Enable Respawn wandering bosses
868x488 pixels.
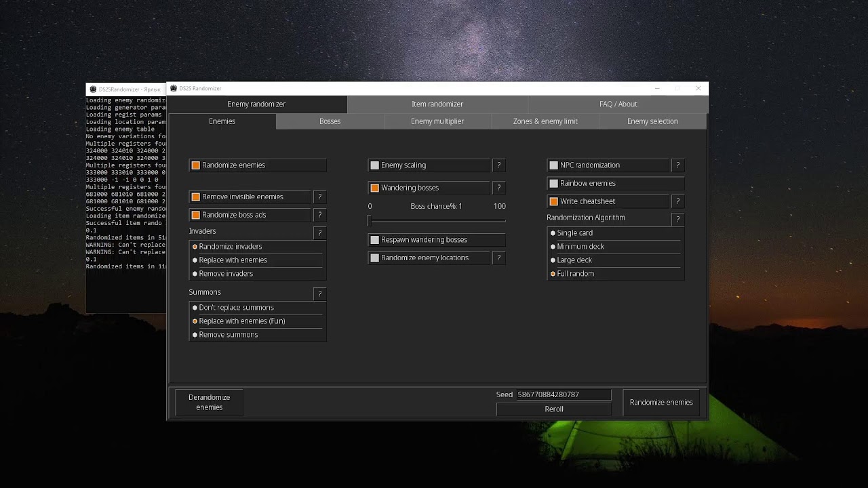[x=374, y=240]
